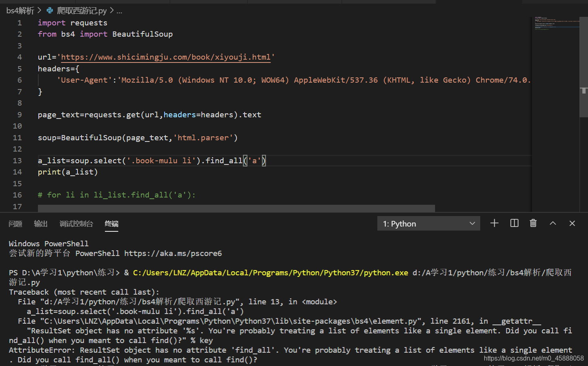Image resolution: width=588 pixels, height=366 pixels.
Task: Expand the breadcrumb ellipsis after 爬取西游记.py
Action: 119,10
